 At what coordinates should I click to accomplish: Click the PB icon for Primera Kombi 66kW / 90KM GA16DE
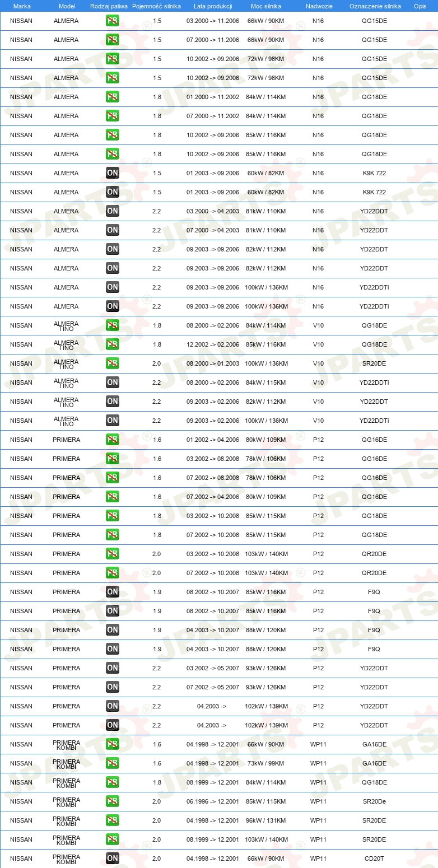[113, 744]
